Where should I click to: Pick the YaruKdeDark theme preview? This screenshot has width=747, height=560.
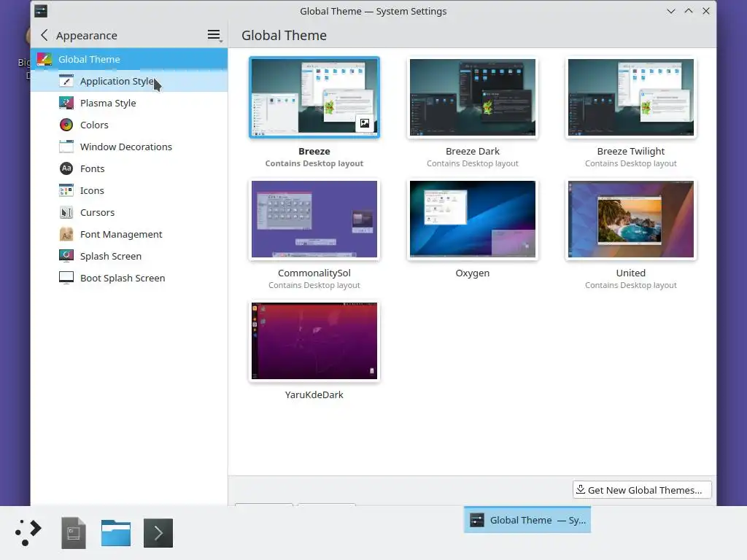pos(314,341)
